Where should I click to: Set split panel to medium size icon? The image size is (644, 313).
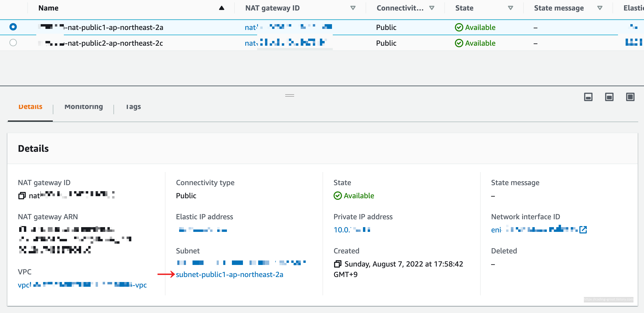click(x=609, y=97)
